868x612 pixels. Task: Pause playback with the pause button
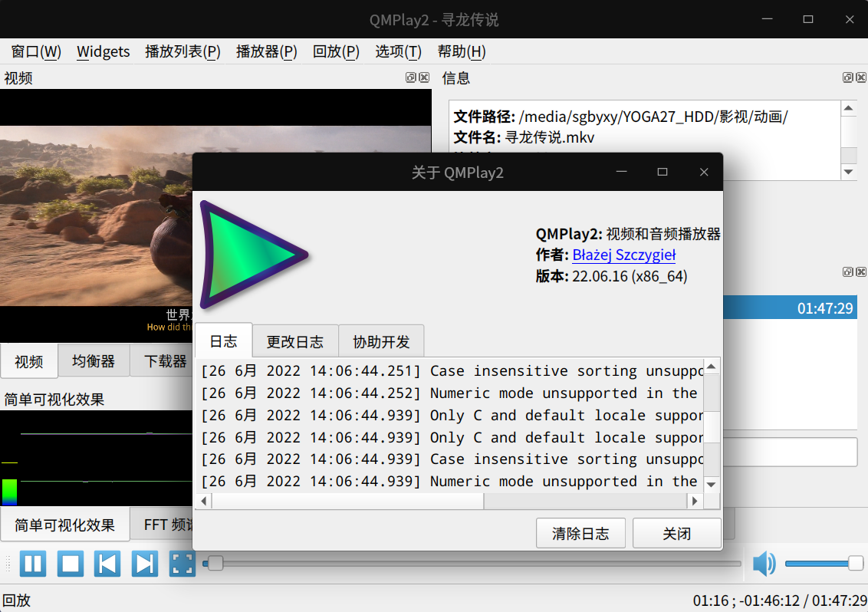click(32, 564)
